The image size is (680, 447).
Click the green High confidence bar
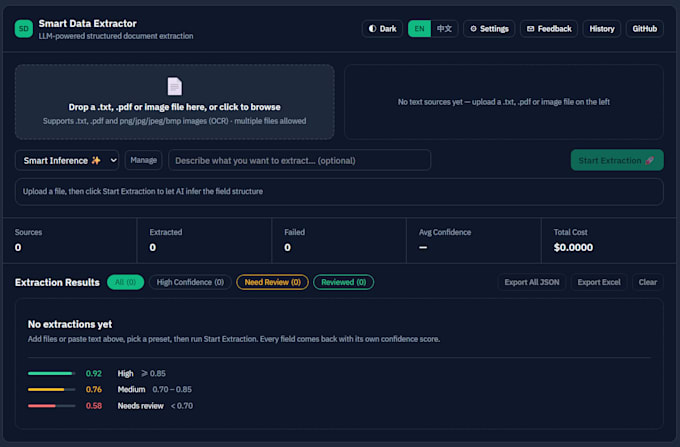pyautogui.click(x=52, y=373)
